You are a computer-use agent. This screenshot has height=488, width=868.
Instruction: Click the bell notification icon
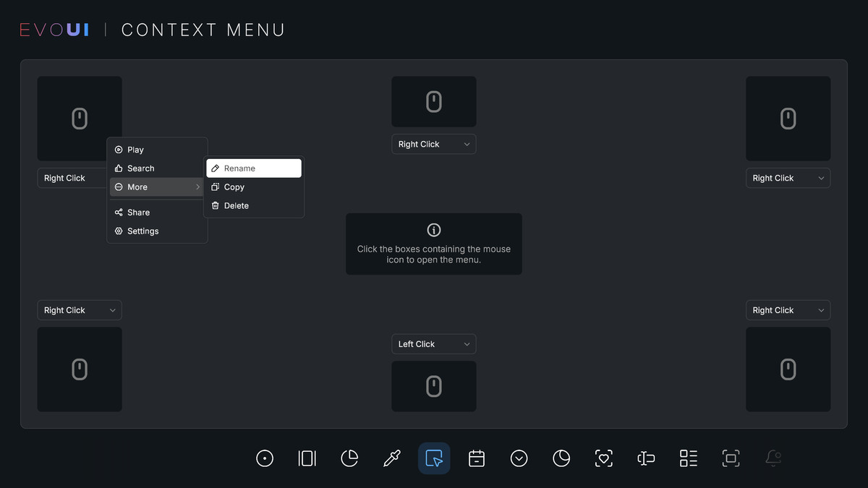(773, 458)
